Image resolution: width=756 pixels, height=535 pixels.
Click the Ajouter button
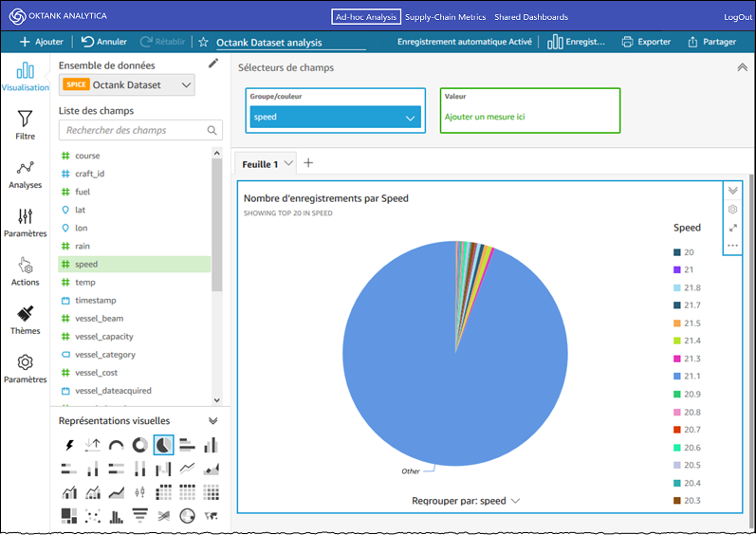click(42, 42)
